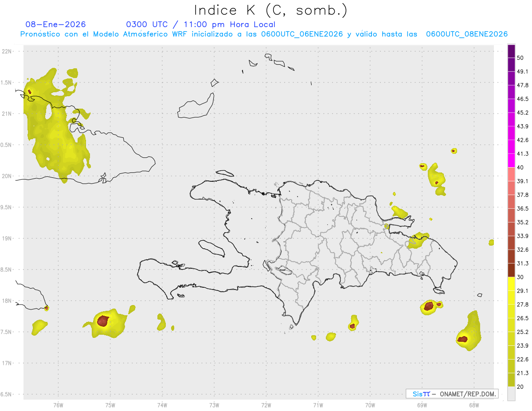Image resolution: width=532 pixels, height=411 pixels.
Task: Click the colorbar value "31.3"
Action: (523, 263)
